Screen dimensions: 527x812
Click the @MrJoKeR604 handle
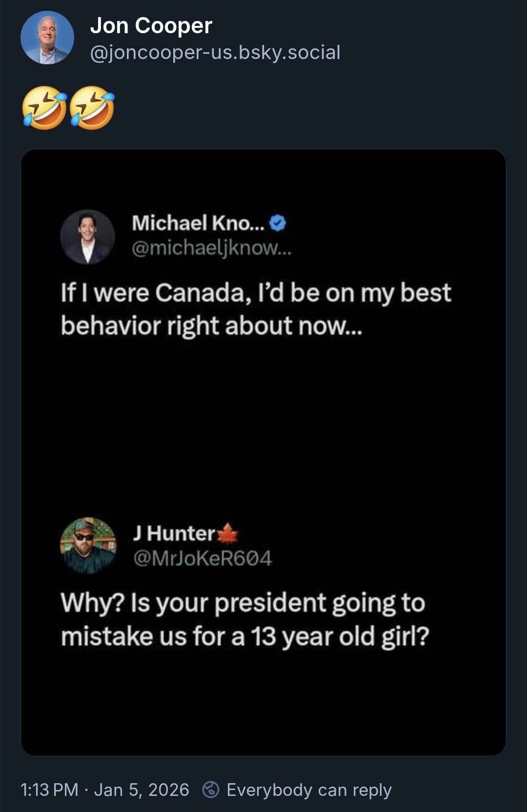(x=202, y=558)
